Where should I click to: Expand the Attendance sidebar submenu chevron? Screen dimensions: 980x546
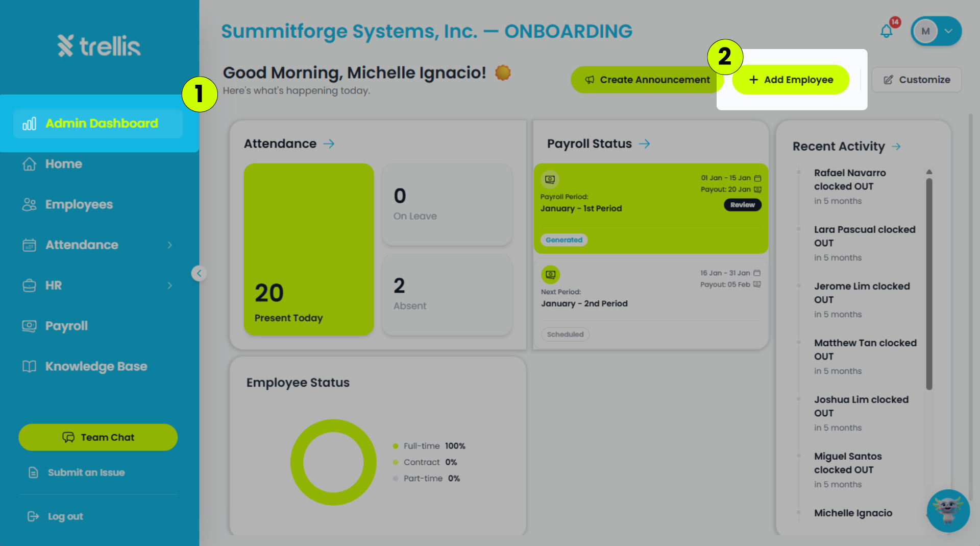coord(169,245)
